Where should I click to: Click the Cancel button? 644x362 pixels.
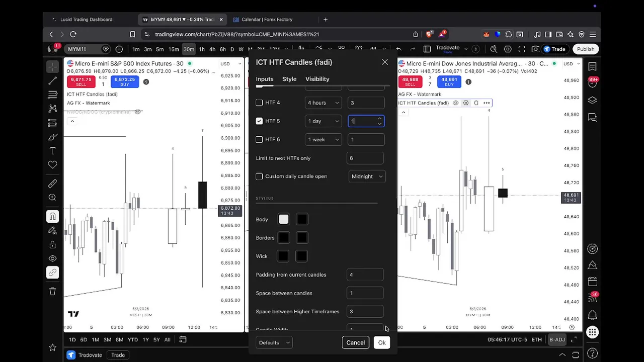tap(355, 342)
